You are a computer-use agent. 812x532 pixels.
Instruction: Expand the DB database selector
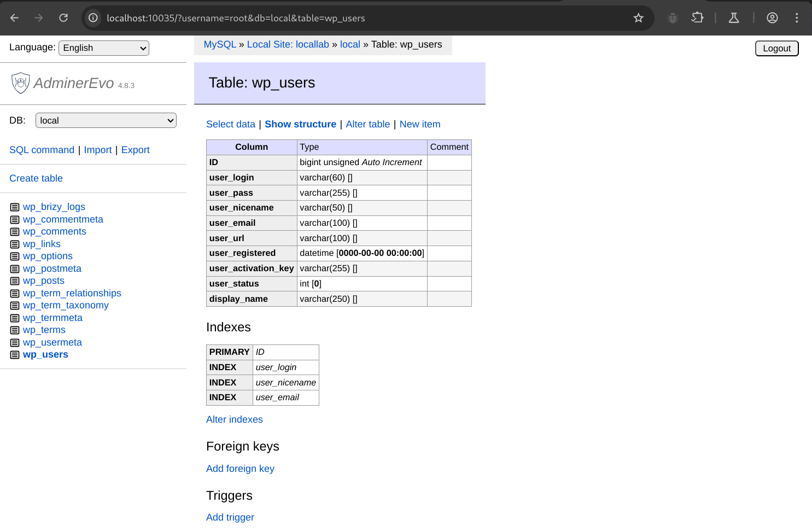[x=106, y=120]
